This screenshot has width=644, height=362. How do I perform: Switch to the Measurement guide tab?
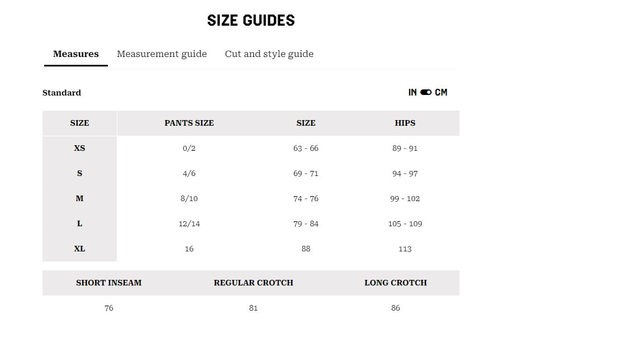click(162, 54)
